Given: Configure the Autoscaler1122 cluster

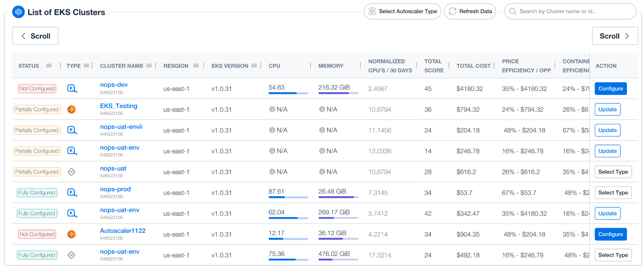Looking at the screenshot, I should (x=611, y=234).
